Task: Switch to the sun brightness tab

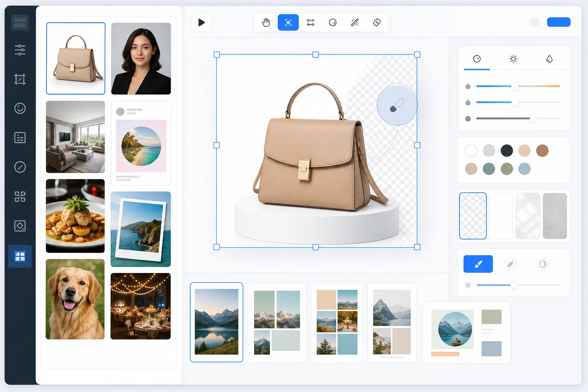Action: click(x=513, y=59)
